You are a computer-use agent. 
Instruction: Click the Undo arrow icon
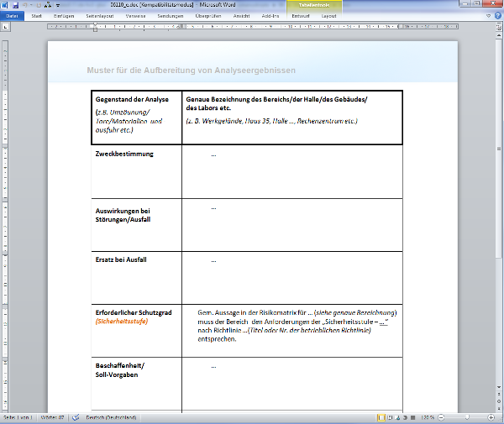point(26,5)
